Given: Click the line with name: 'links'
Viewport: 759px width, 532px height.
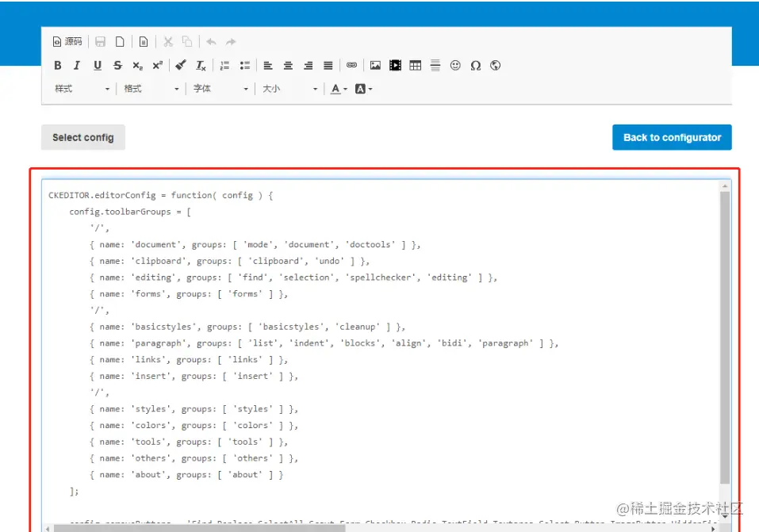Looking at the screenshot, I should [x=189, y=360].
